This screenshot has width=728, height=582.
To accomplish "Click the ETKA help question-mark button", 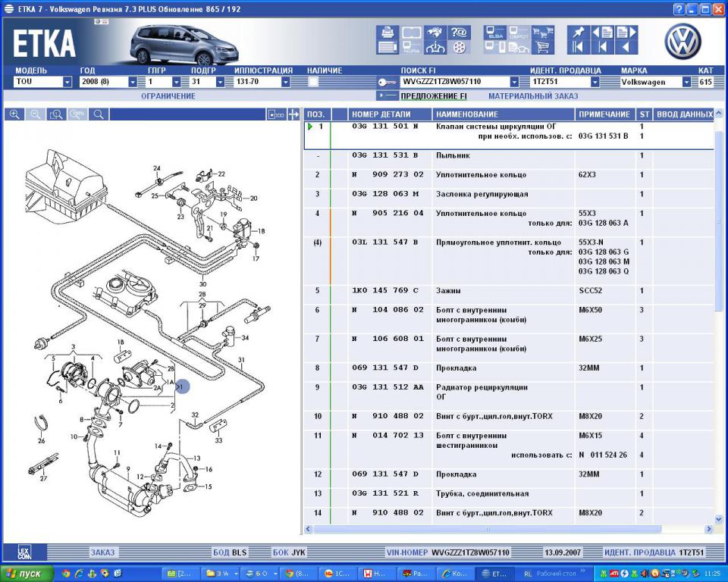I will click(x=679, y=9).
